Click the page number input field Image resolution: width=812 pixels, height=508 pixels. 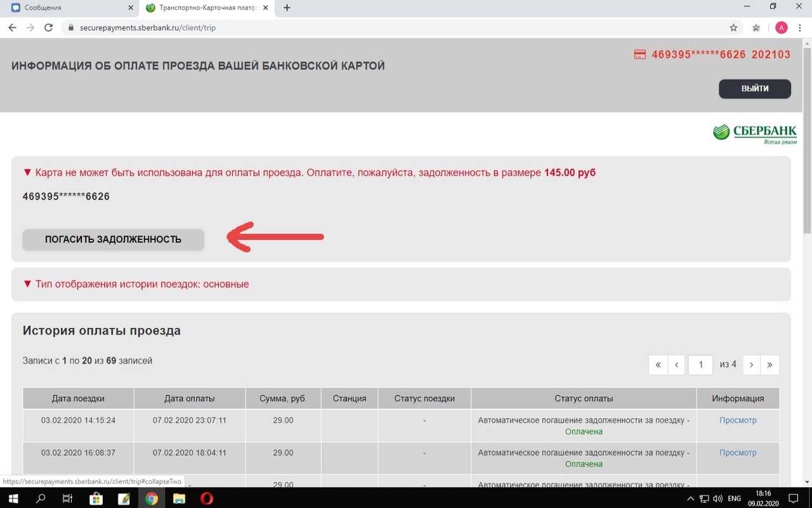click(x=700, y=364)
